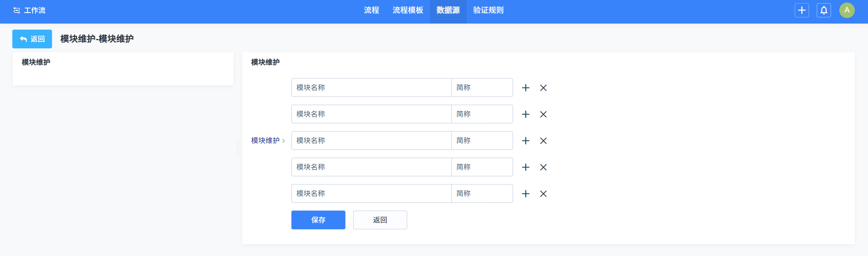Click the plus icon in top navigation bar
The image size is (868, 256).
coord(801,10)
